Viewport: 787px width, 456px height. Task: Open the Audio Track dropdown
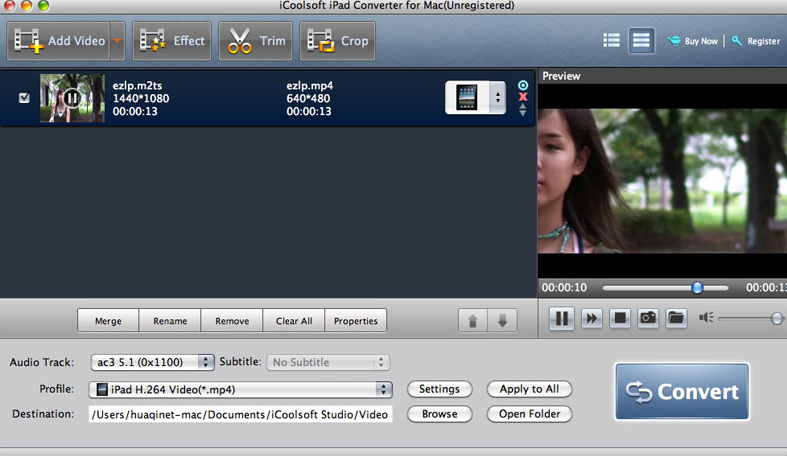coord(153,362)
